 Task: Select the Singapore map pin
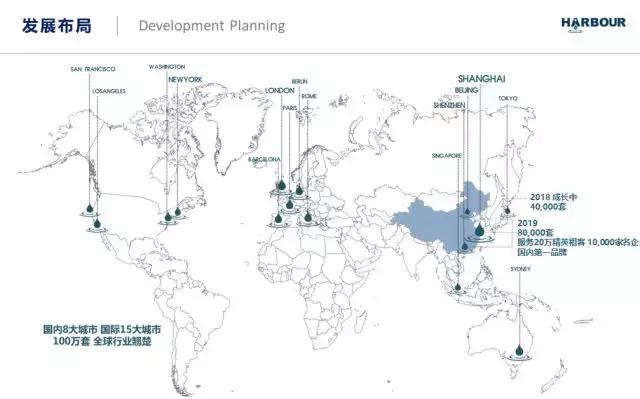(x=458, y=287)
